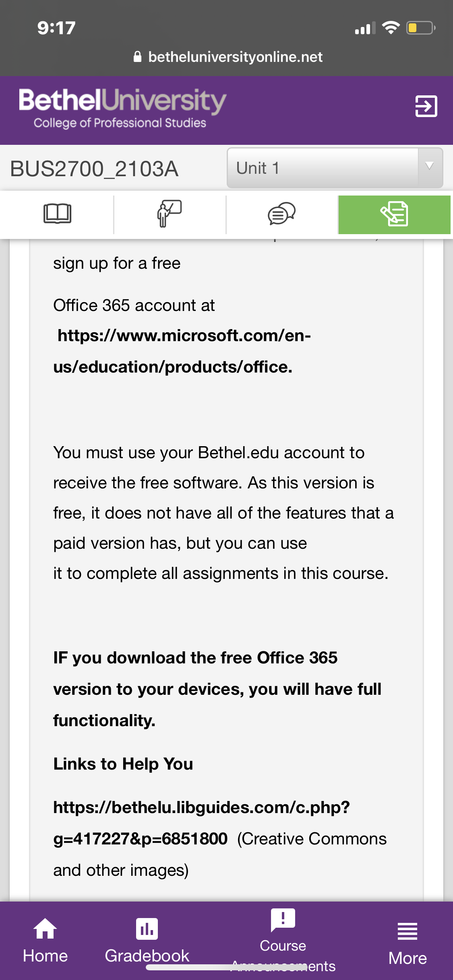Screen dimensions: 453x980
Task: Tap the BUS2700_2103A course title
Action: coord(94,169)
